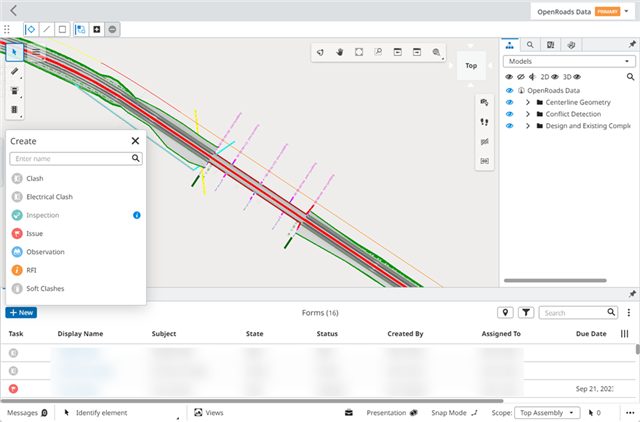
Task: Click the second view window icon in view toolbar
Action: (x=417, y=52)
